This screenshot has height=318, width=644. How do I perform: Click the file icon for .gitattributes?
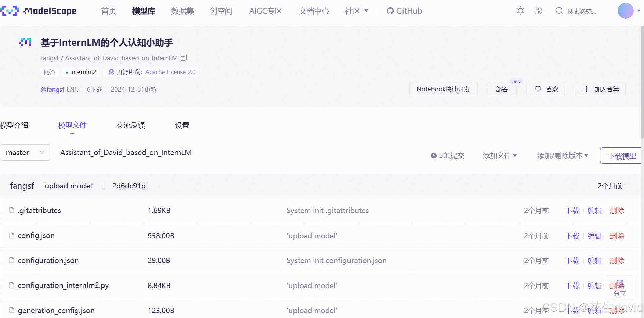pos(12,210)
